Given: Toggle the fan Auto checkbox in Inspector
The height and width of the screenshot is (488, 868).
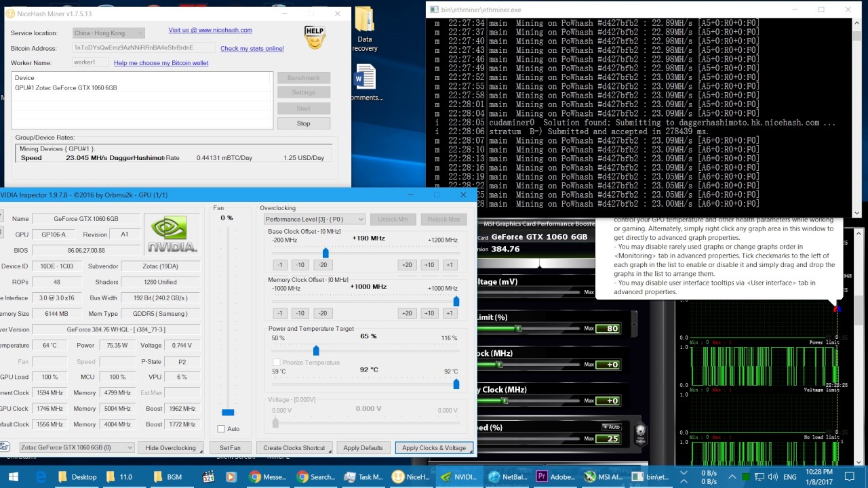Looking at the screenshot, I should click(221, 428).
